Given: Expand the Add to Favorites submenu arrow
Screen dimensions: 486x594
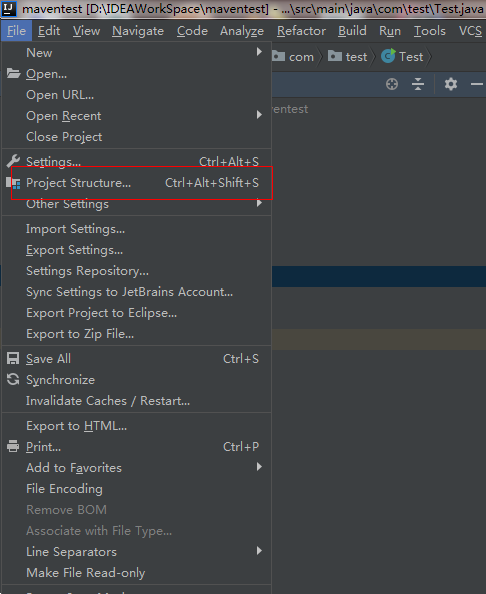Looking at the screenshot, I should tap(259, 466).
